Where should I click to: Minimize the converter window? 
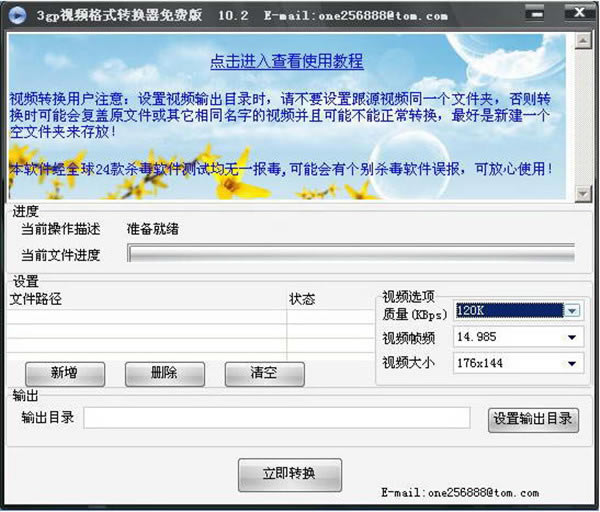click(535, 15)
